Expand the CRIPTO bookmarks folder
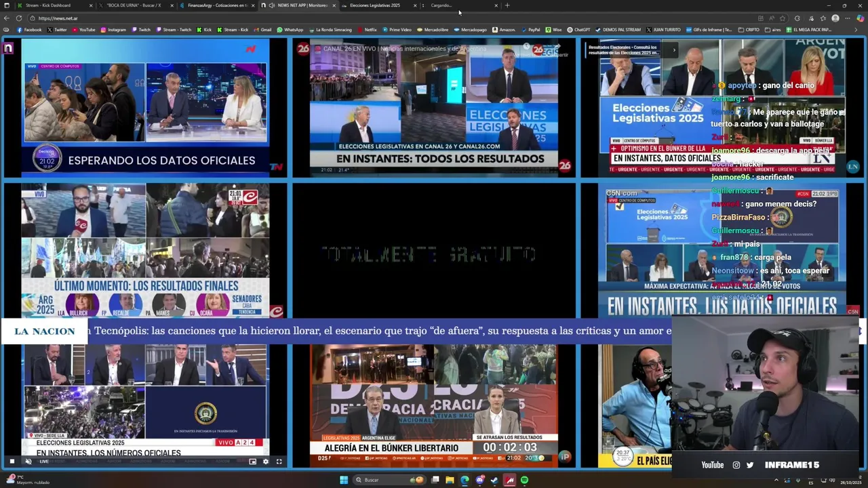Viewport: 868px width, 488px height. (749, 30)
